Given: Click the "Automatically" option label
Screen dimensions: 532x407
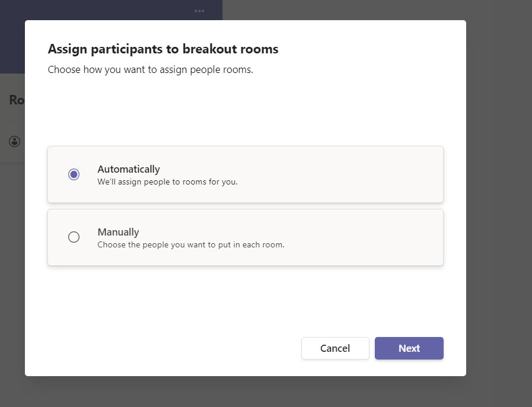Looking at the screenshot, I should coord(129,169).
